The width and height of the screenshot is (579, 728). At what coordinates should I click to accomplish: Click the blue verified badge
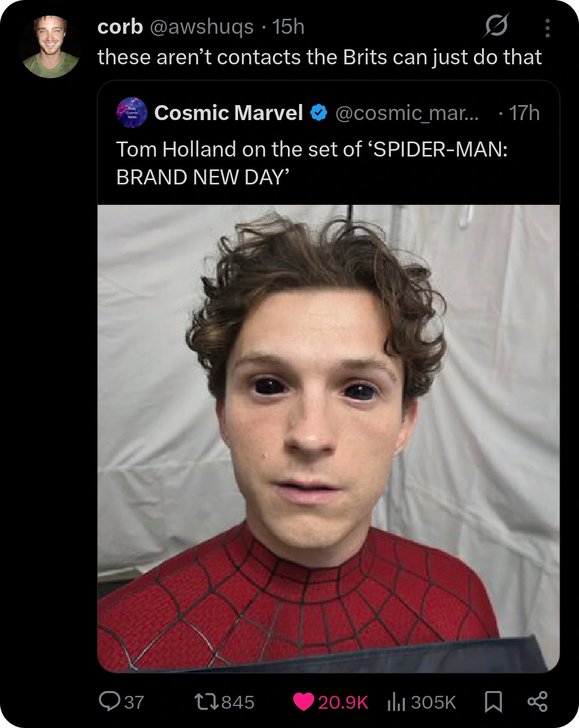319,113
